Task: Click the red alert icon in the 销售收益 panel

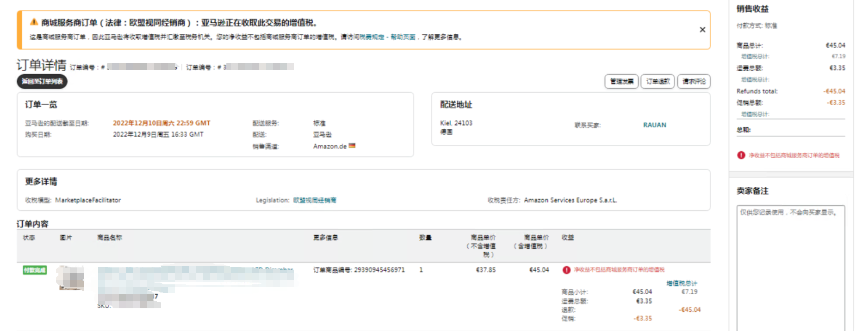Action: 741,155
